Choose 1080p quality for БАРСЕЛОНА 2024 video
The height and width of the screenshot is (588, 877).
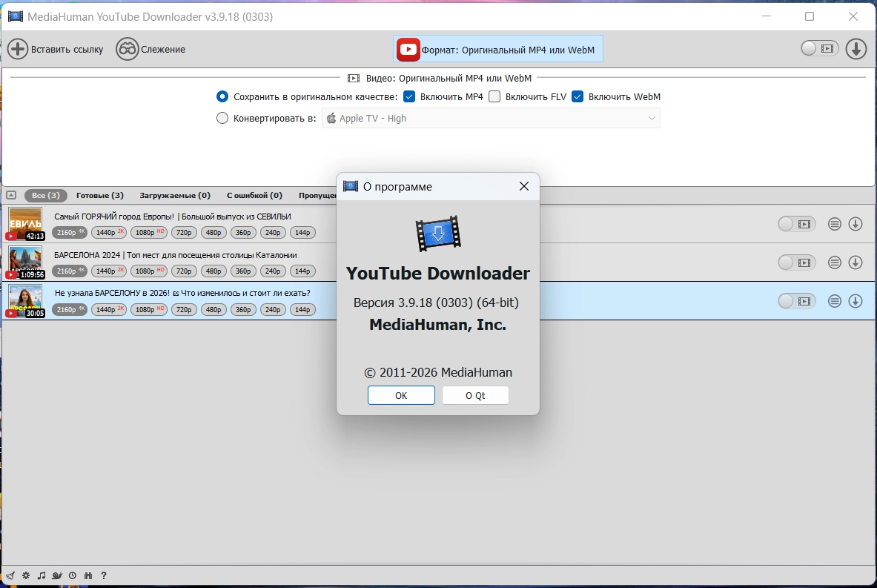(x=149, y=271)
